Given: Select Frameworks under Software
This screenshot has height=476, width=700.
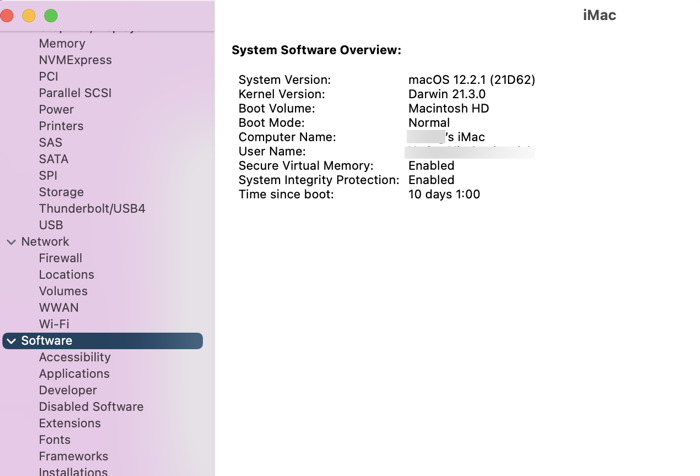Looking at the screenshot, I should [73, 456].
